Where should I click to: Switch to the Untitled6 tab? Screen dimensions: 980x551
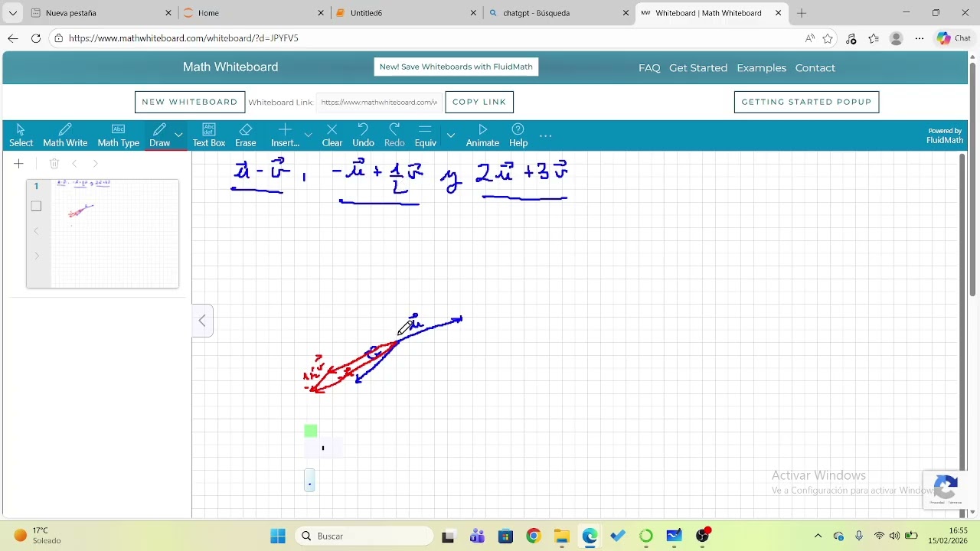point(407,13)
